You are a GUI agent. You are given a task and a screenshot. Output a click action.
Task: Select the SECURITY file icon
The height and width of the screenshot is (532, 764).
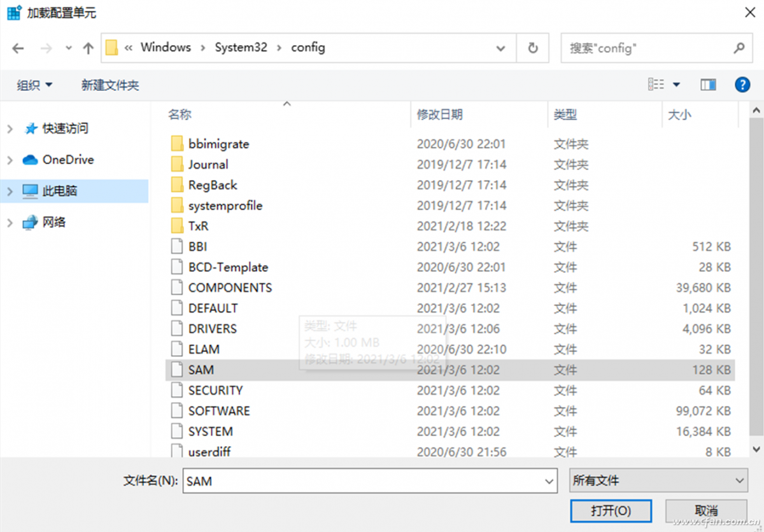tap(178, 390)
